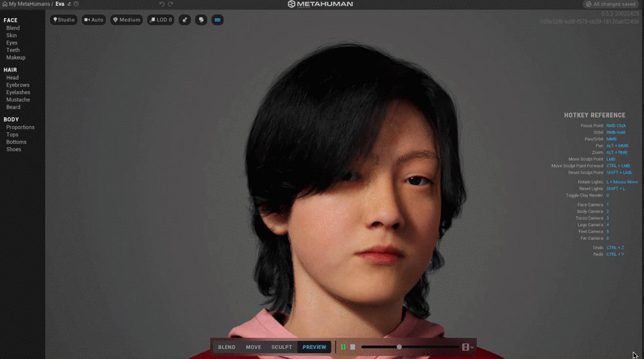
Task: Click the 'Focus Point' hotkey row
Action: 603,125
